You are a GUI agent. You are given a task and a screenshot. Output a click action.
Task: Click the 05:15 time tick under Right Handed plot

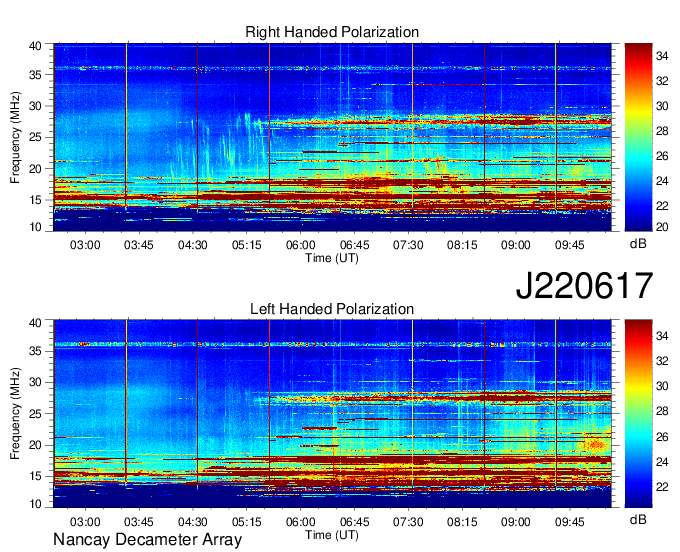tap(246, 245)
